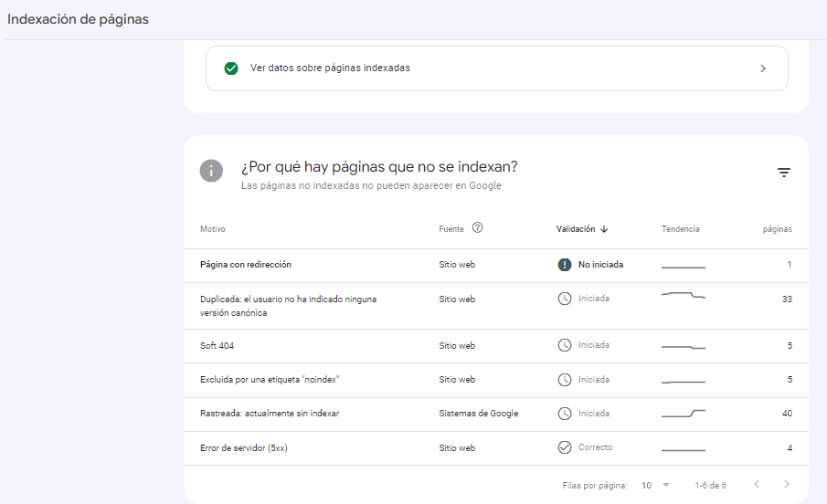This screenshot has width=827, height=504.
Task: Click the 'Correcto' checkmark icon
Action: (565, 447)
